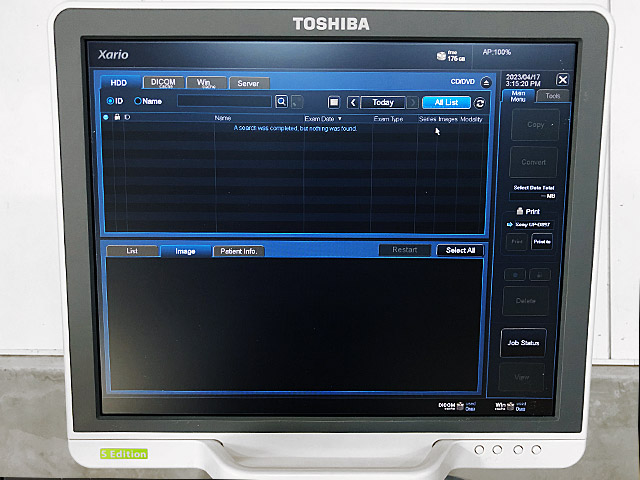The width and height of the screenshot is (640, 480).
Task: Click the printer icon next to Print label
Action: click(x=520, y=211)
